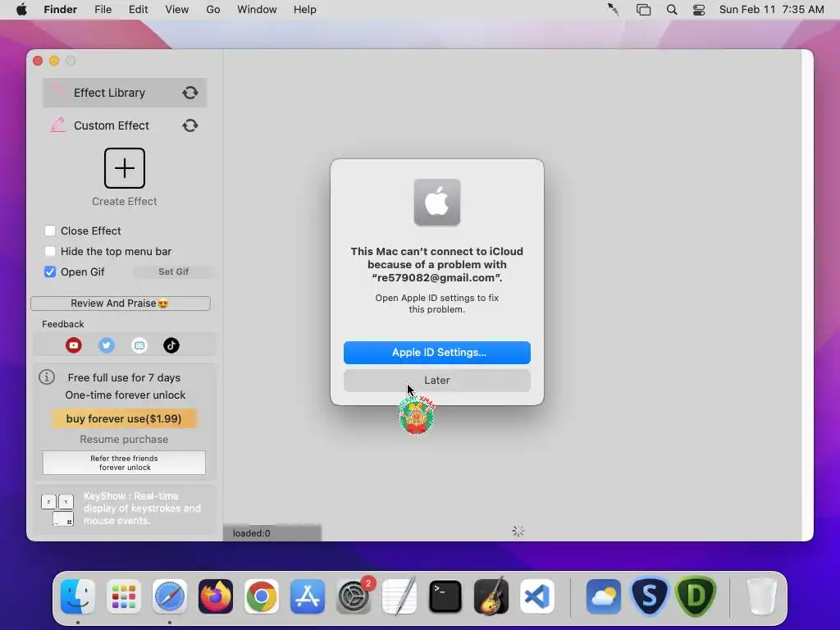This screenshot has width=840, height=630.
Task: Open the File menu
Action: point(103,10)
